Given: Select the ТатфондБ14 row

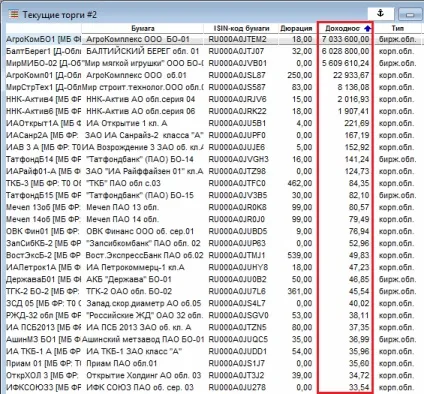Looking at the screenshot, I should click(213, 159).
